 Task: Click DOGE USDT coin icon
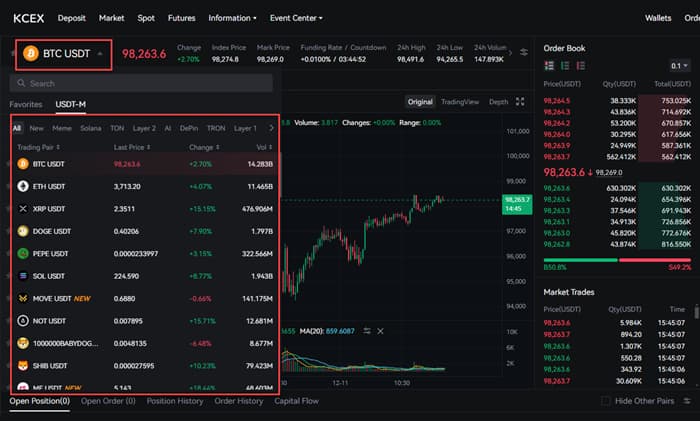tap(23, 231)
